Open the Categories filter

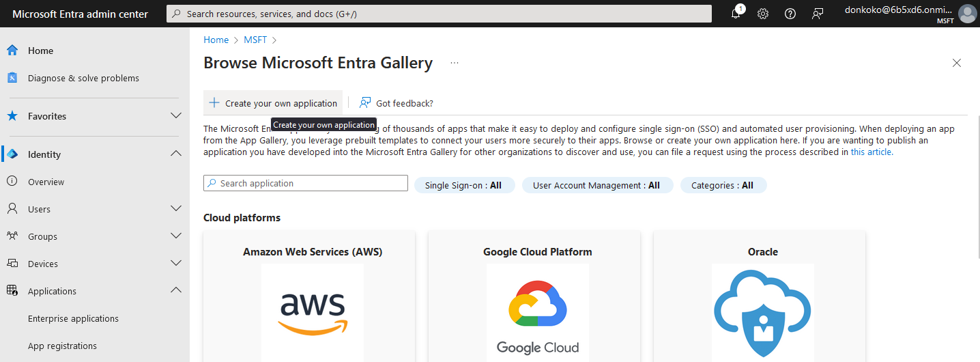[723, 185]
